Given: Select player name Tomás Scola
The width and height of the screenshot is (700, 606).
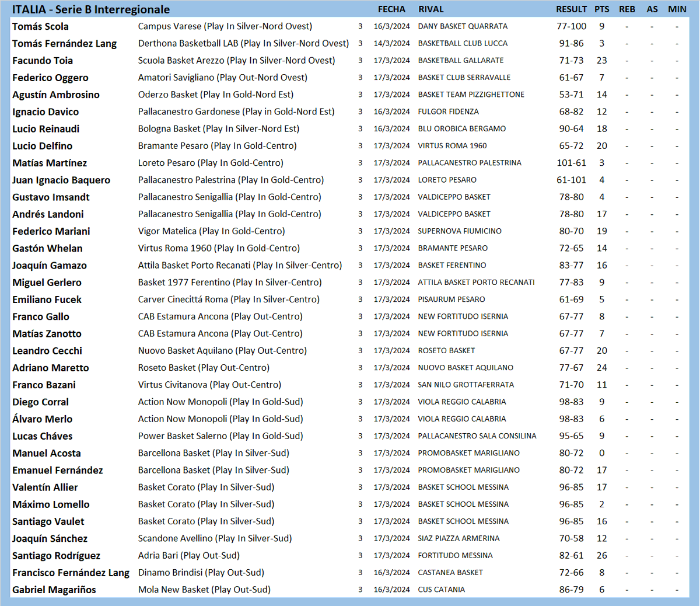Looking at the screenshot, I should tap(40, 26).
